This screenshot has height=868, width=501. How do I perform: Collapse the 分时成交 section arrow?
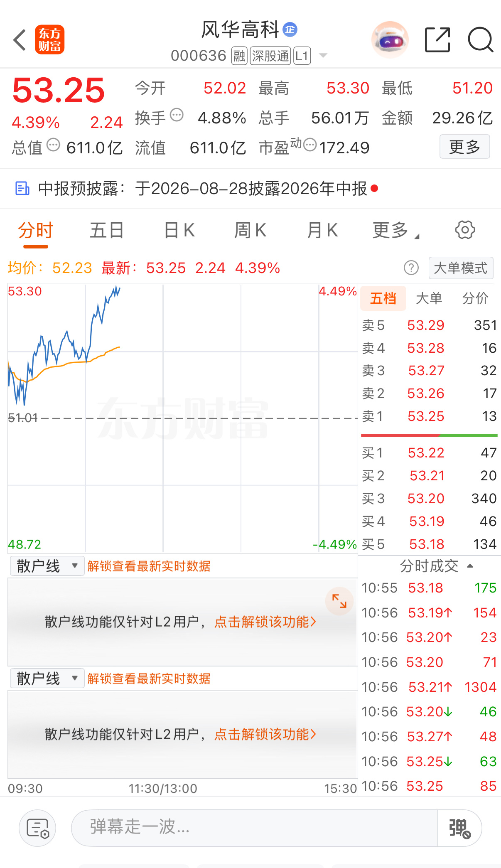[470, 566]
